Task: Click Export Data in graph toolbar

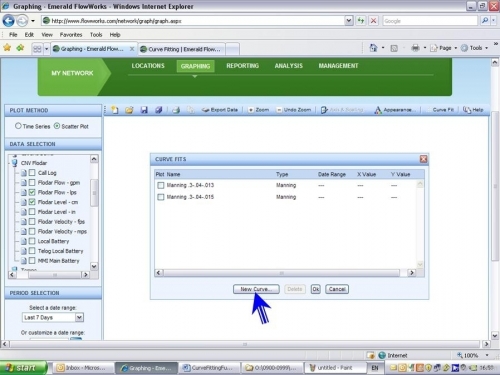Action: point(220,110)
